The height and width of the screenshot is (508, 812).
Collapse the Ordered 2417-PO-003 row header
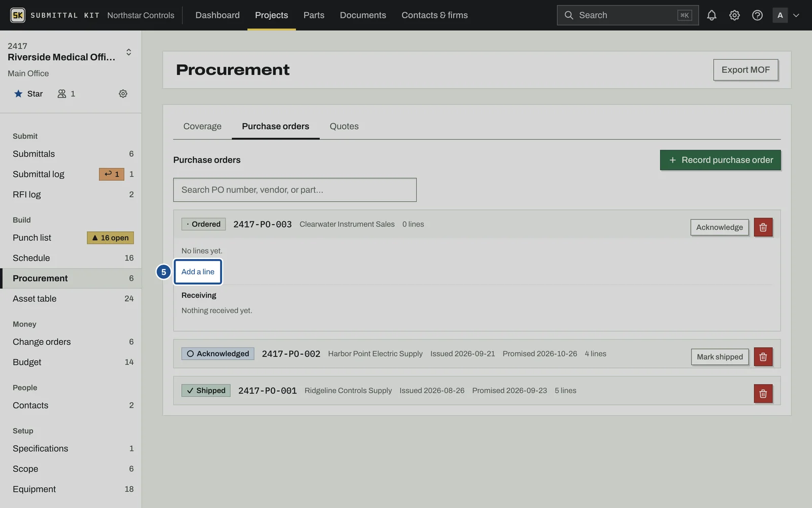click(x=476, y=224)
